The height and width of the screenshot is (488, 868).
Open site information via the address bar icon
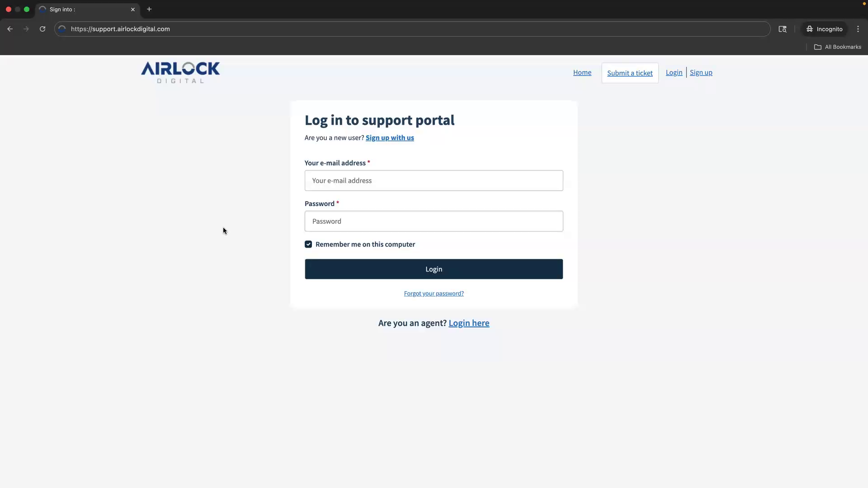click(62, 28)
